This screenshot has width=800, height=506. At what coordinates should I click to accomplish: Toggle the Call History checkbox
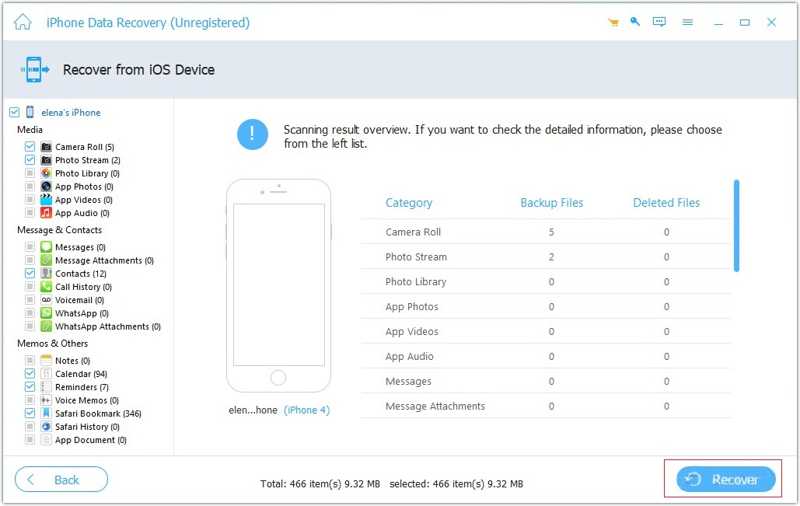(x=30, y=287)
